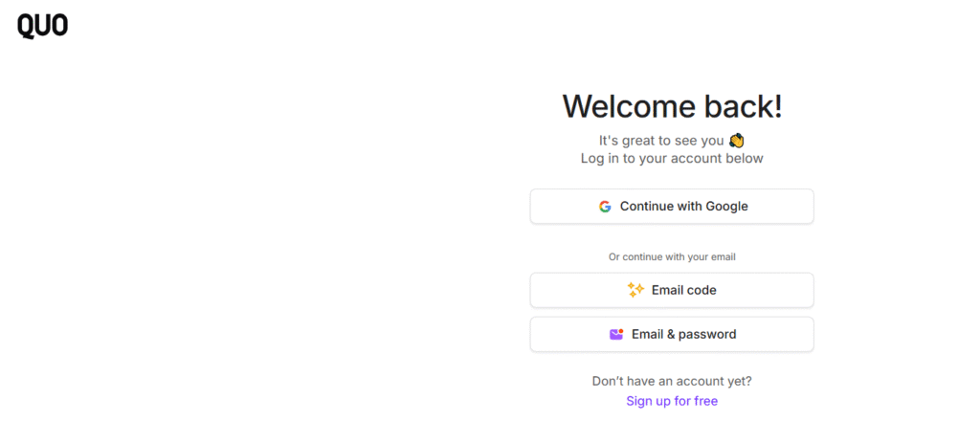Click the "Email code" label text

(x=684, y=290)
